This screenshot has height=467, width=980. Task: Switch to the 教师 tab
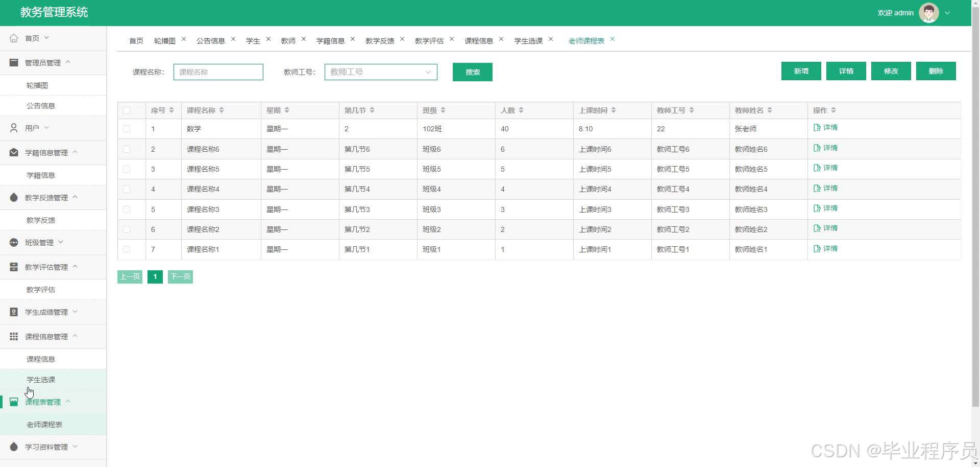pos(288,41)
